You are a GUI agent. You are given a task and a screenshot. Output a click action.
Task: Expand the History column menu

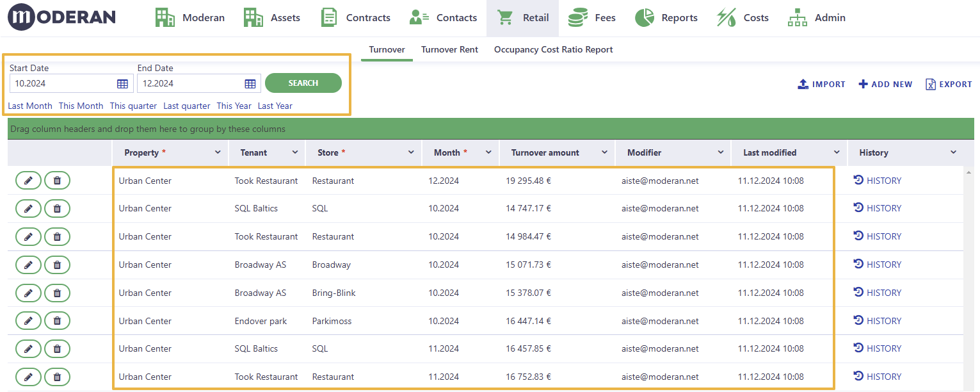click(953, 152)
